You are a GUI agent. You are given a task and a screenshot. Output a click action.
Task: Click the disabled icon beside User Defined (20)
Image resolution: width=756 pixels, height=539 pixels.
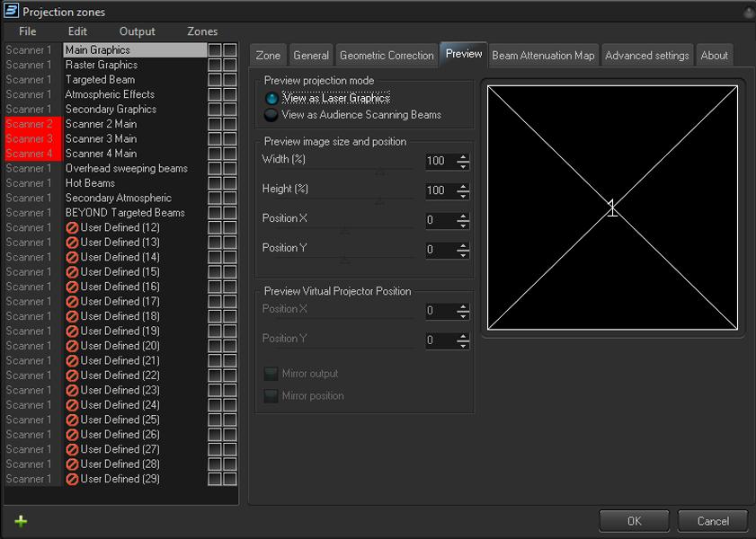[72, 346]
